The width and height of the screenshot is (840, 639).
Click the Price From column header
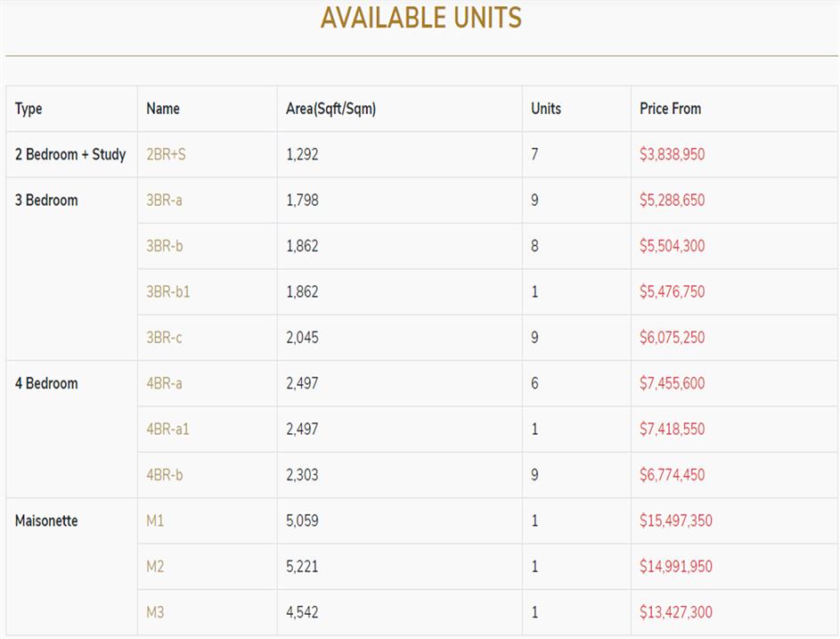coord(670,109)
